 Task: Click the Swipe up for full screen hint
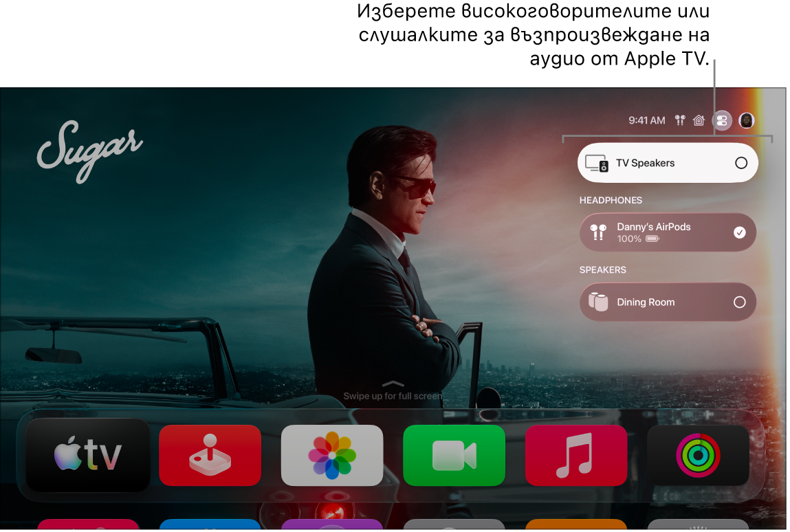393,396
